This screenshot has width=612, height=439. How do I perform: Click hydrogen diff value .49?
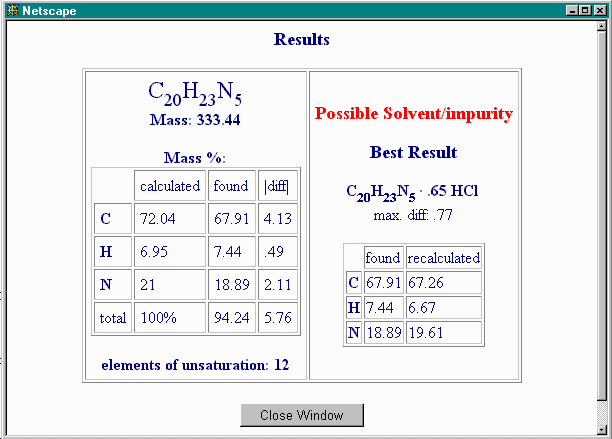[278, 252]
